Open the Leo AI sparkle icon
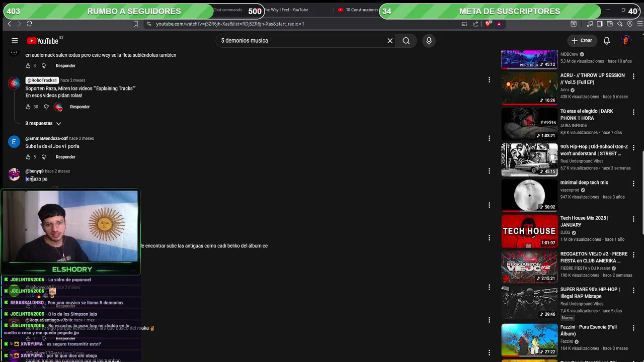 [x=620, y=24]
